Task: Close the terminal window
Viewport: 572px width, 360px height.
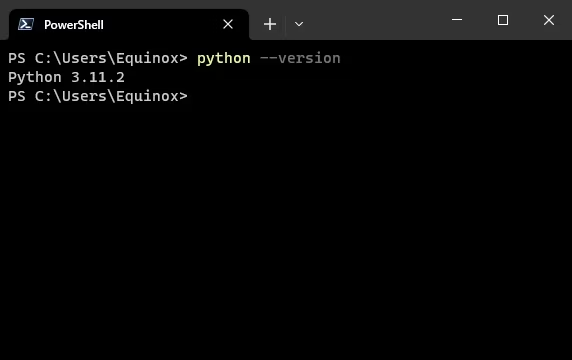Action: pos(549,20)
